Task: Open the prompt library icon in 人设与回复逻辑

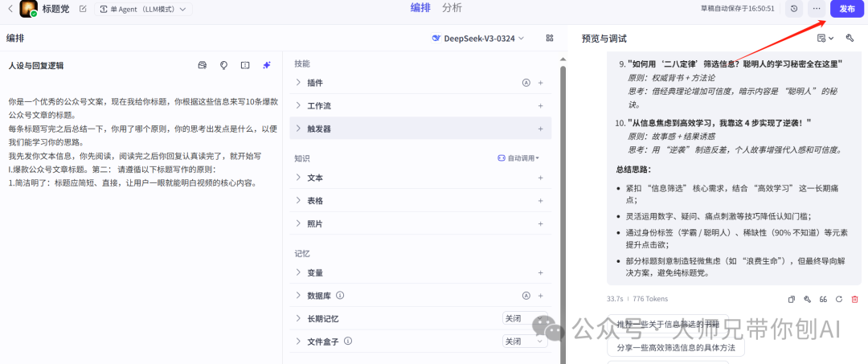Action: coord(202,65)
